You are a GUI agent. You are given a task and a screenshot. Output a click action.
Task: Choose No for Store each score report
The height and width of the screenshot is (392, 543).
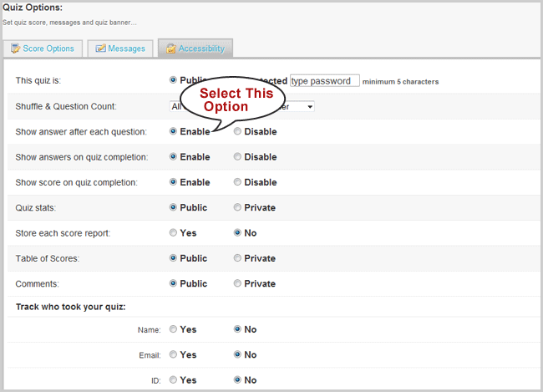click(237, 232)
